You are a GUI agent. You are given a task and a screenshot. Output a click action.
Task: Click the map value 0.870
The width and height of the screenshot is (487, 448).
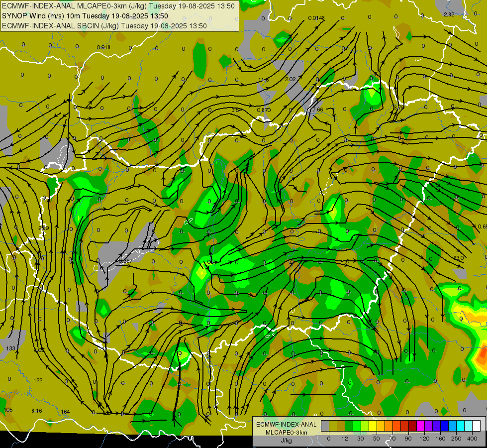click(x=264, y=110)
